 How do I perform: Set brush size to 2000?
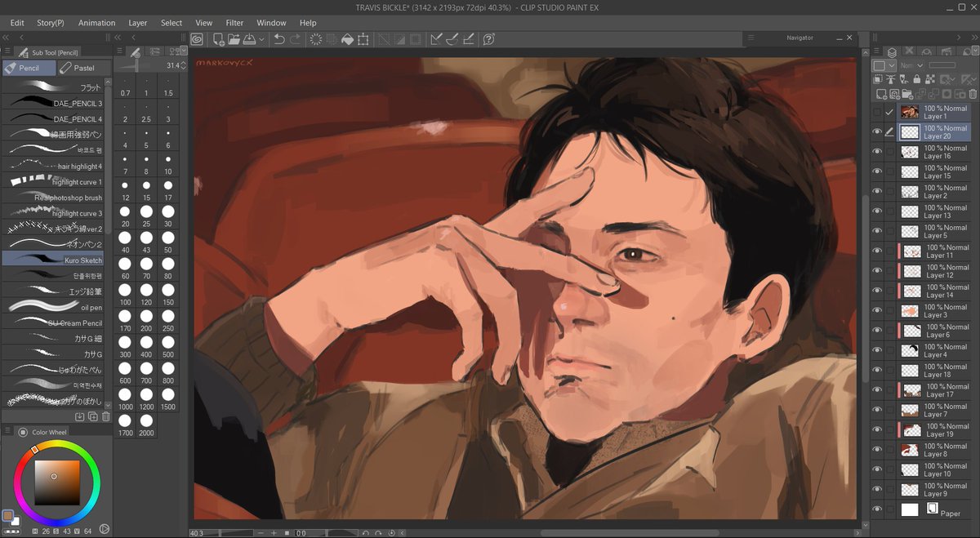146,427
